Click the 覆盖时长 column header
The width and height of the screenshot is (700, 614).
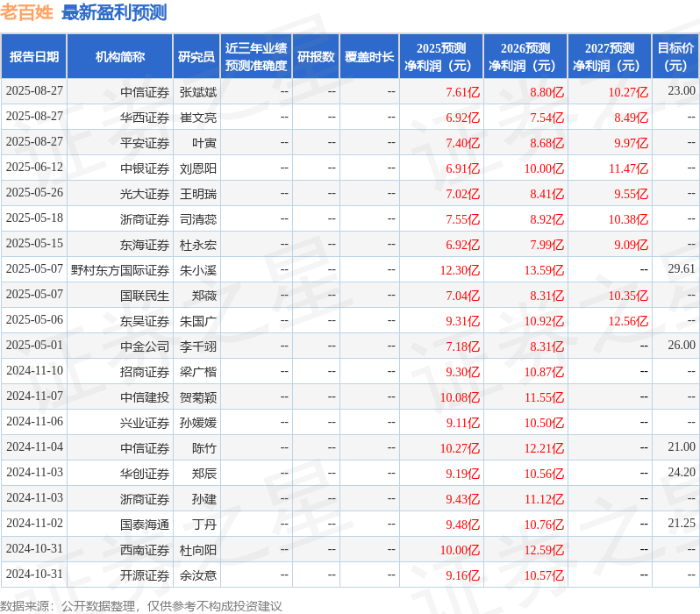coord(369,57)
